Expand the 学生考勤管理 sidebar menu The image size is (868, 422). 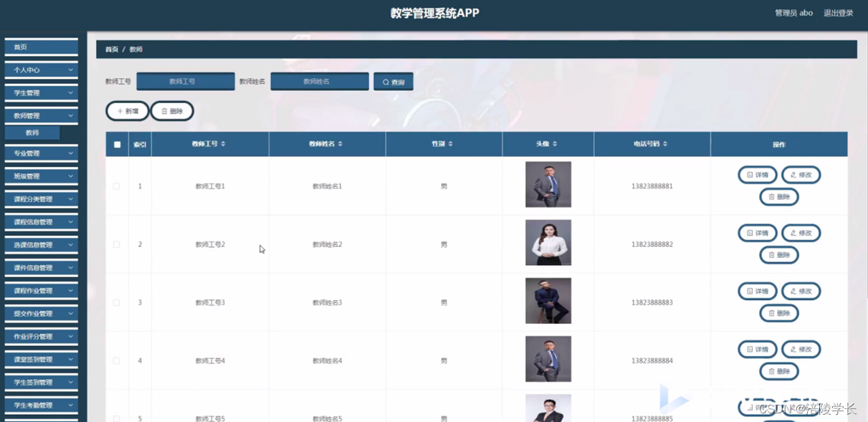(41, 406)
